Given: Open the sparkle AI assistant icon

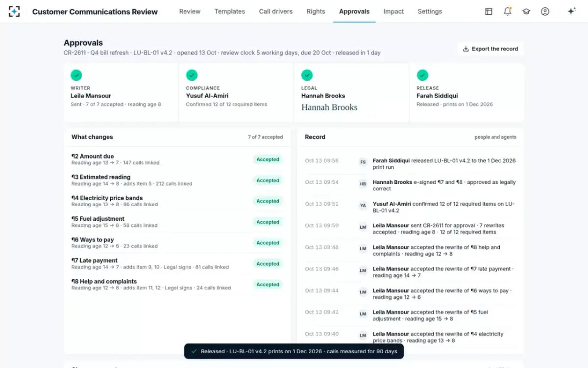Looking at the screenshot, I should tap(571, 11).
